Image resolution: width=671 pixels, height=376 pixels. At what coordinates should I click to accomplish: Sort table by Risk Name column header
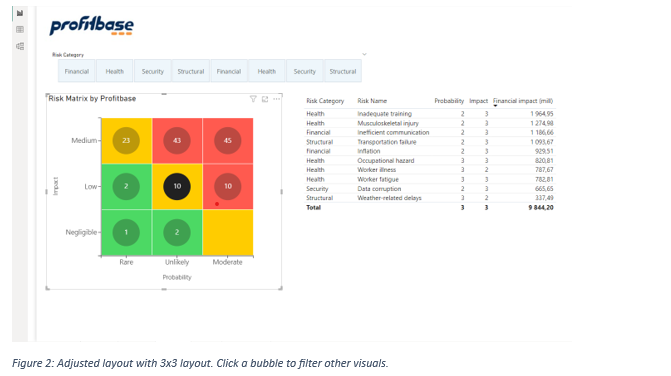(372, 101)
